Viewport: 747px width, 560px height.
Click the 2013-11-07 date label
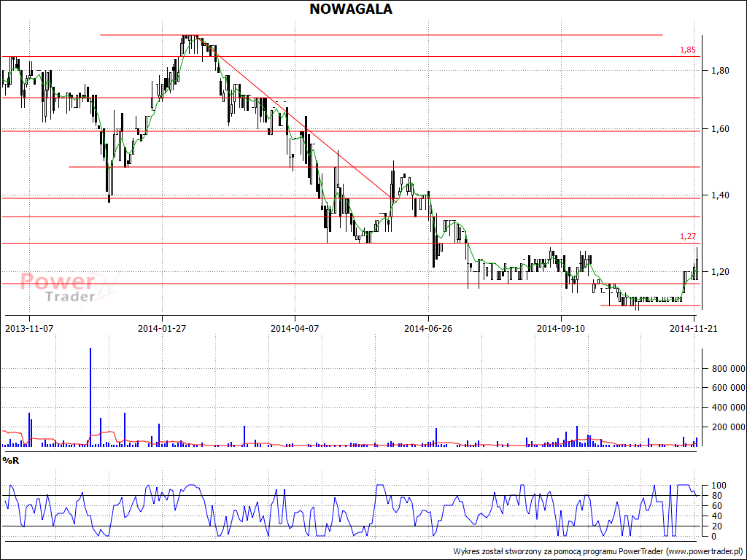point(28,329)
